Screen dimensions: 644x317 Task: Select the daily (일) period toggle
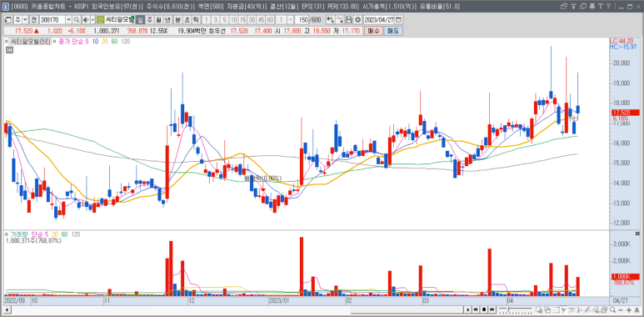(140, 20)
